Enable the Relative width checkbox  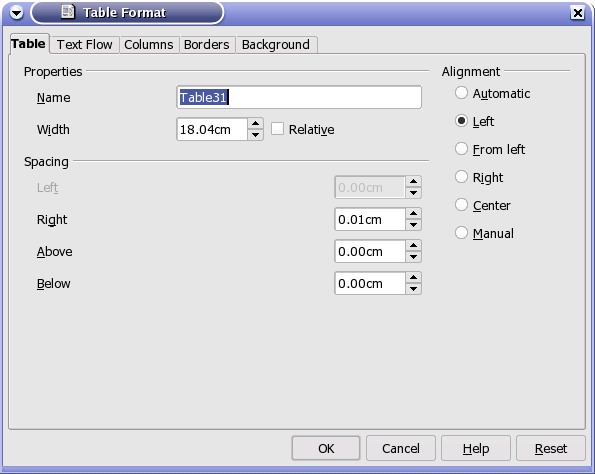click(x=277, y=129)
